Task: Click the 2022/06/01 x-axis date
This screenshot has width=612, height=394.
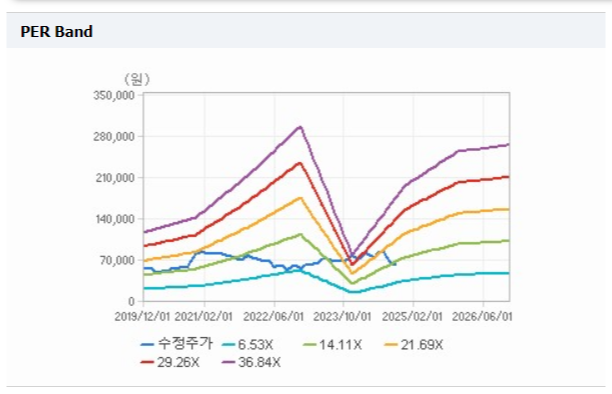Action: pos(274,316)
